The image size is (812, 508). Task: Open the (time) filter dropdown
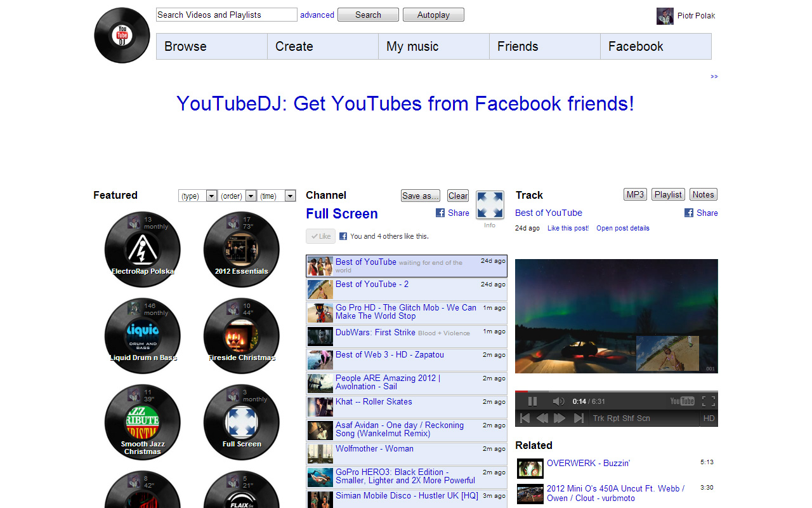tap(277, 196)
